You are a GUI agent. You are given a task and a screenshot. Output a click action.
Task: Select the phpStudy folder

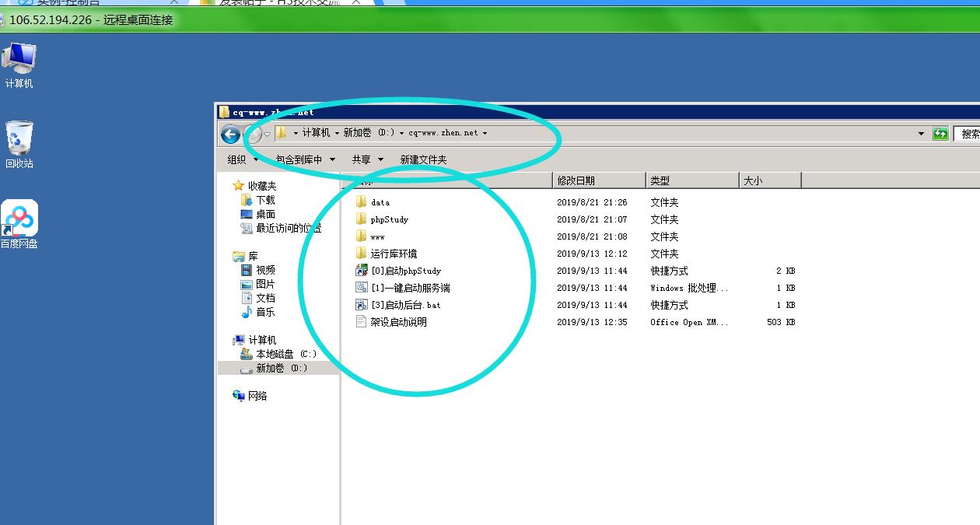[389, 219]
